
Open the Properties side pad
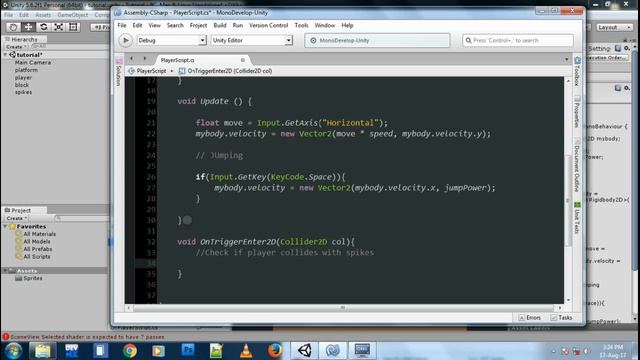click(577, 112)
